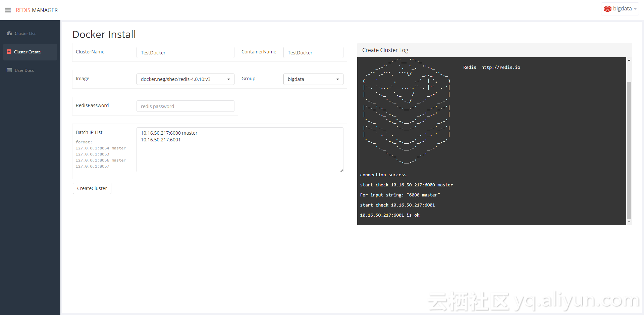This screenshot has width=644, height=315.
Task: Click the Cluster Create plus icon
Action: point(9,52)
